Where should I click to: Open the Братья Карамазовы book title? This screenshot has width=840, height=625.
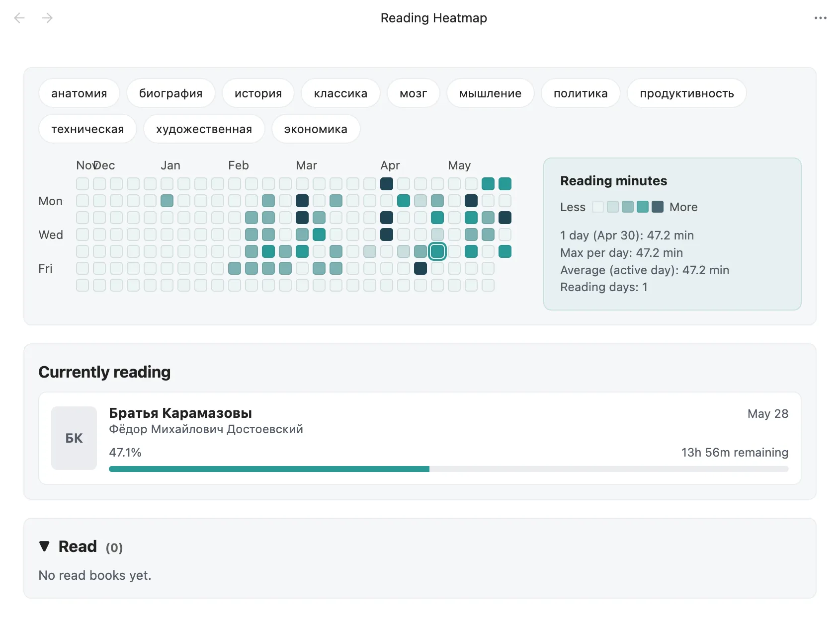pos(180,413)
